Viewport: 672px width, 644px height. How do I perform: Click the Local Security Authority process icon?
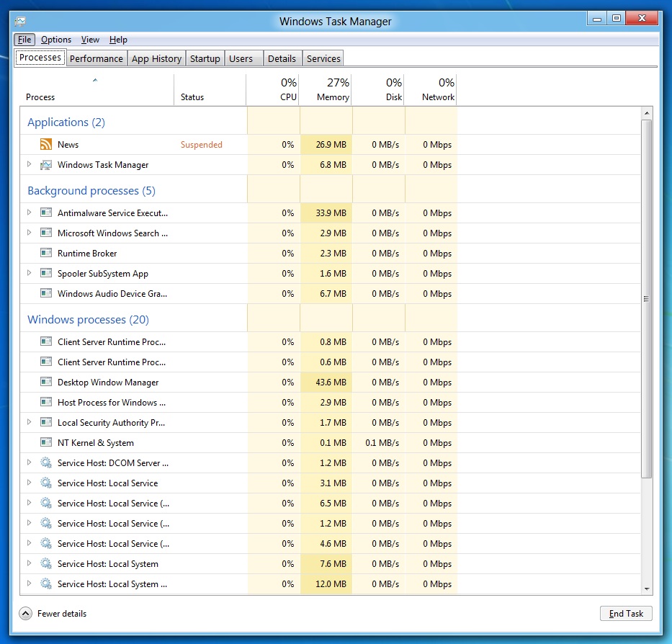[46, 422]
